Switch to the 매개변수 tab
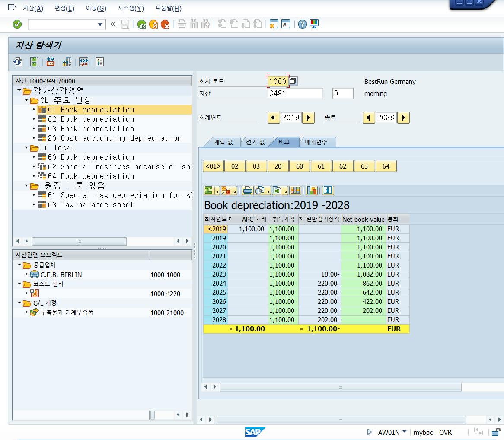This screenshot has width=504, height=440. click(316, 142)
